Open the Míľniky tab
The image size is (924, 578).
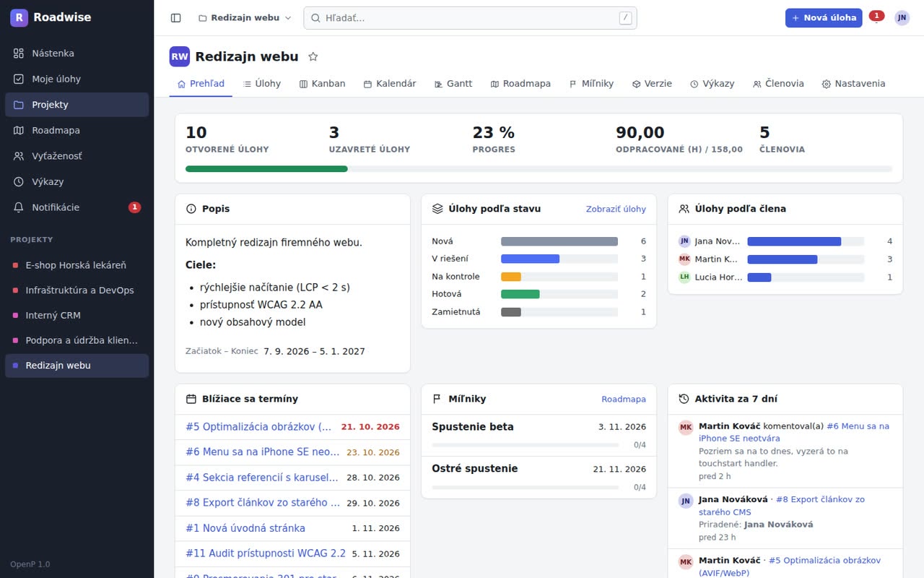[x=591, y=84]
